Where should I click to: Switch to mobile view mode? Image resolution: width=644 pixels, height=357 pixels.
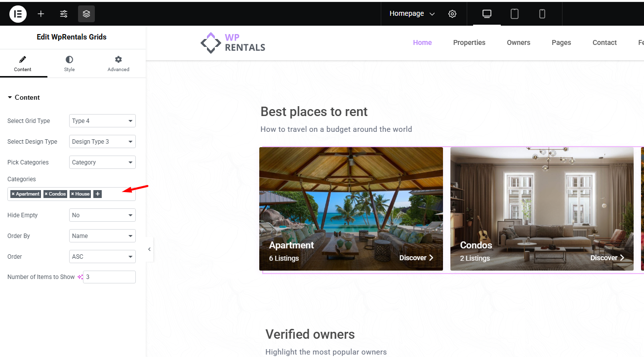542,14
